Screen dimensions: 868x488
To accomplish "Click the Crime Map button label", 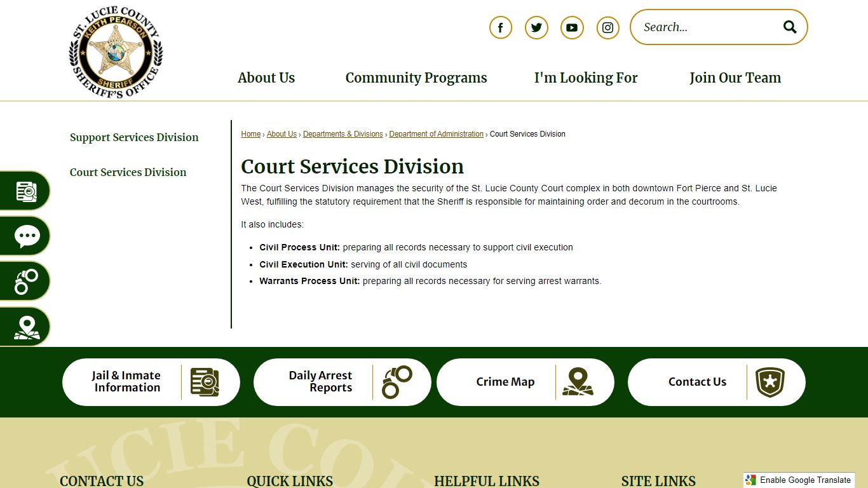I will point(505,382).
